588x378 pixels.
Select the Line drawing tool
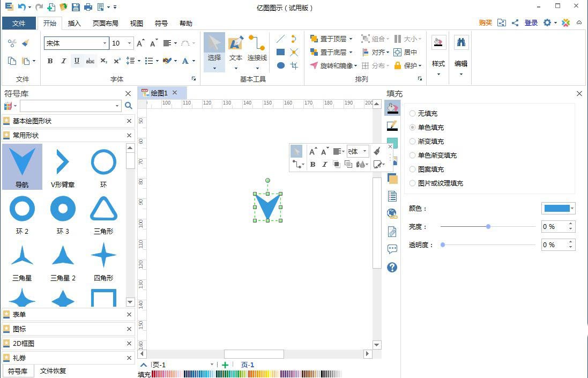(x=280, y=38)
